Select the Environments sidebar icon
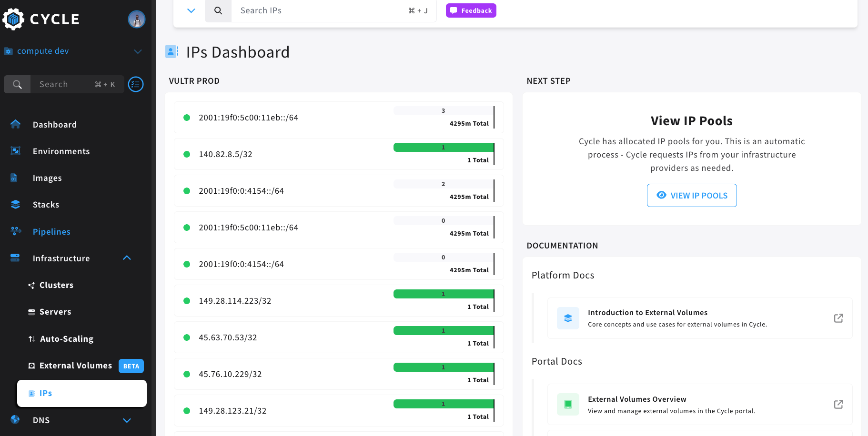This screenshot has height=436, width=868. pos(16,151)
